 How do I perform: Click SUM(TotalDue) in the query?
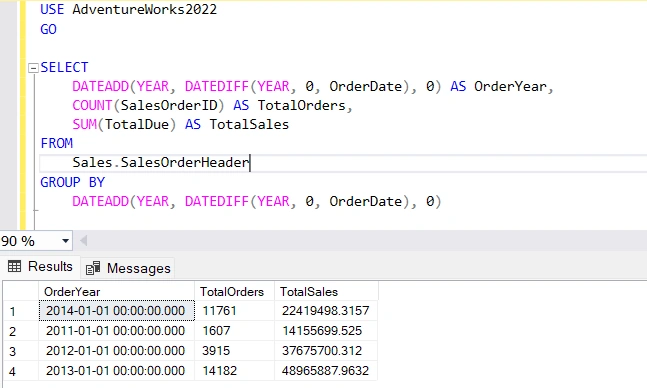coord(124,125)
